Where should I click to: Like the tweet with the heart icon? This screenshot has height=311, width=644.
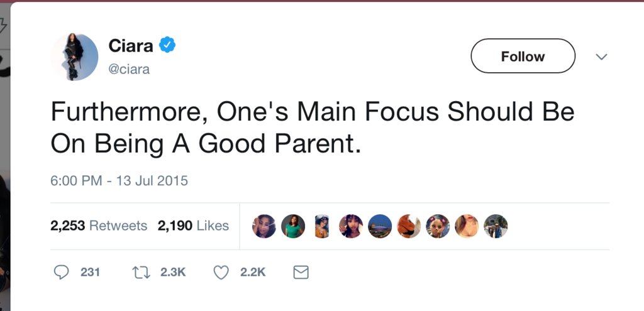221,272
